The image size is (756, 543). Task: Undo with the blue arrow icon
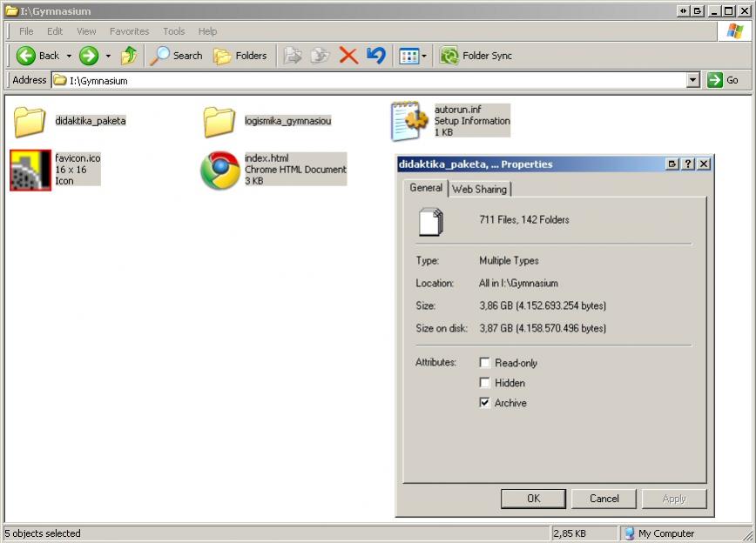(376, 56)
